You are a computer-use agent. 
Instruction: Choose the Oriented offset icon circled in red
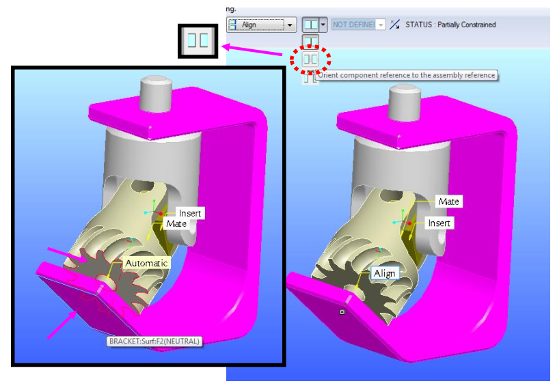[310, 59]
